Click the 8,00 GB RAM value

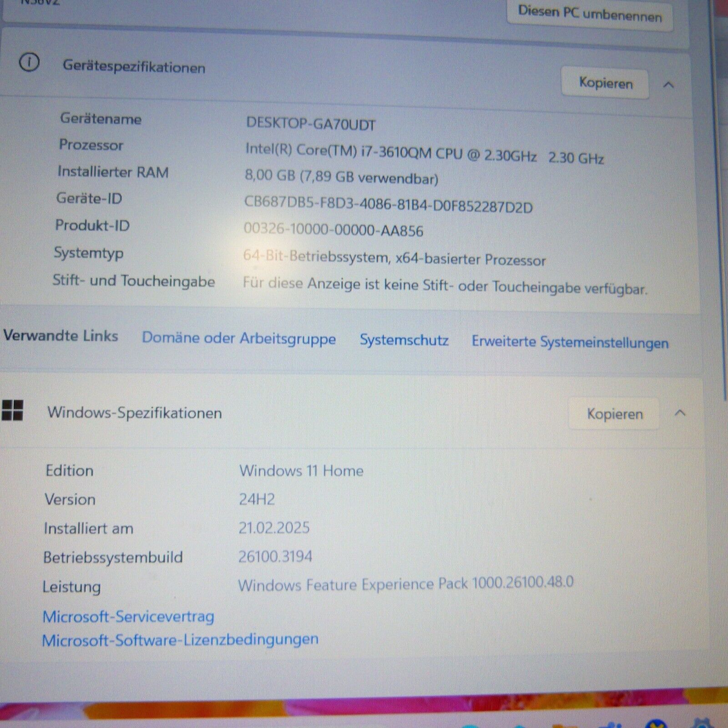(341, 177)
